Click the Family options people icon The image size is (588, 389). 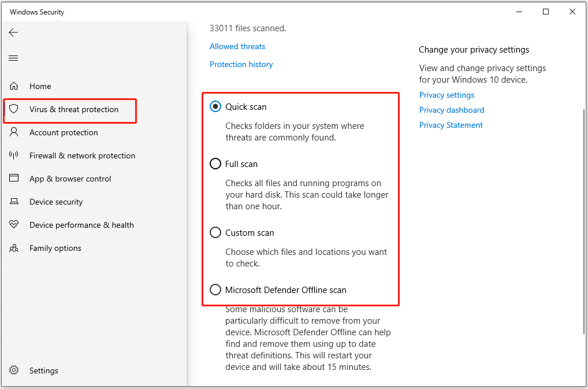[x=14, y=248]
